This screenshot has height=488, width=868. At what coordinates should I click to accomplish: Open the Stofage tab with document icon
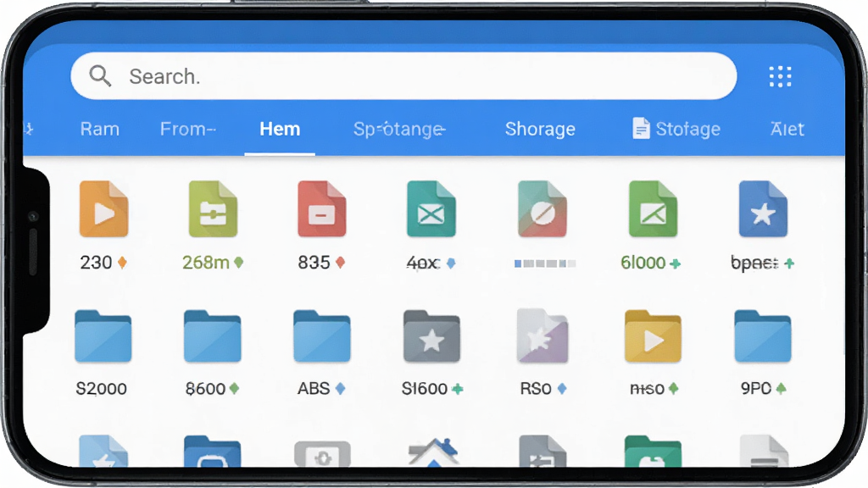[676, 129]
